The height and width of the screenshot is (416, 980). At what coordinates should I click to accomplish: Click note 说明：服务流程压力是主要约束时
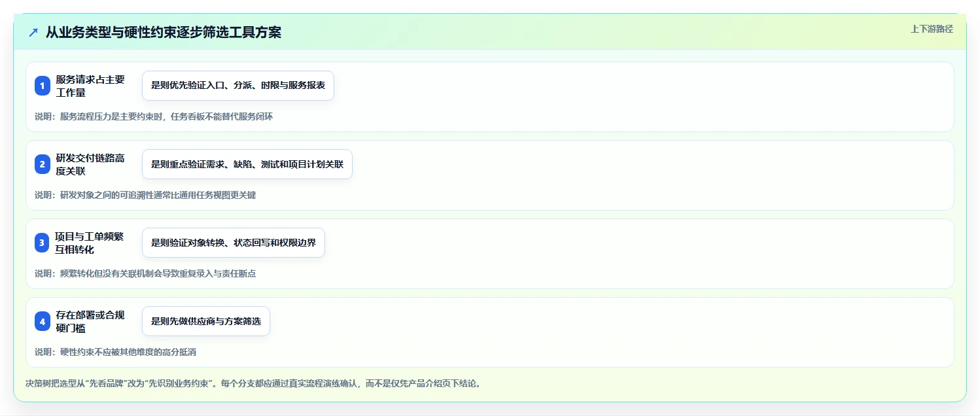154,116
